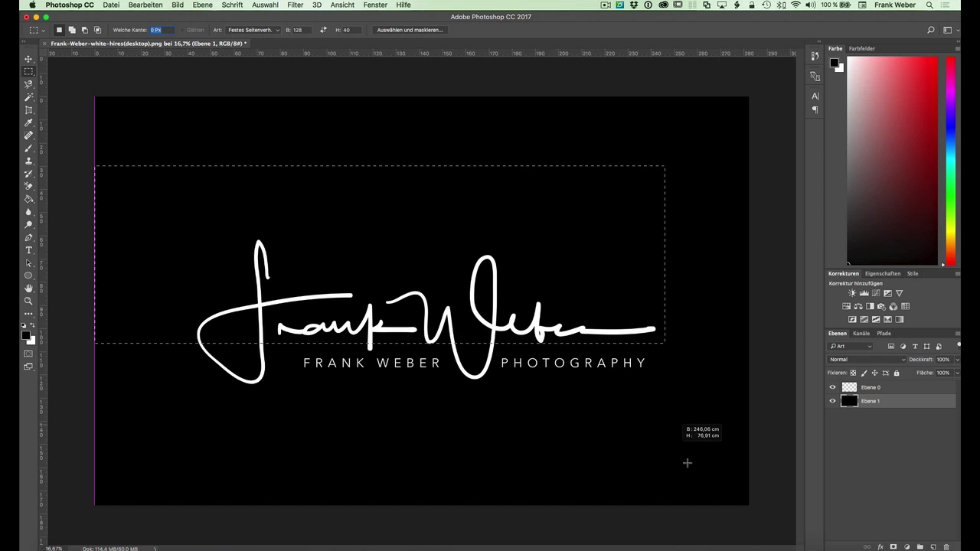
Task: Click the foreground color swatch in toolbox
Action: coord(26,336)
